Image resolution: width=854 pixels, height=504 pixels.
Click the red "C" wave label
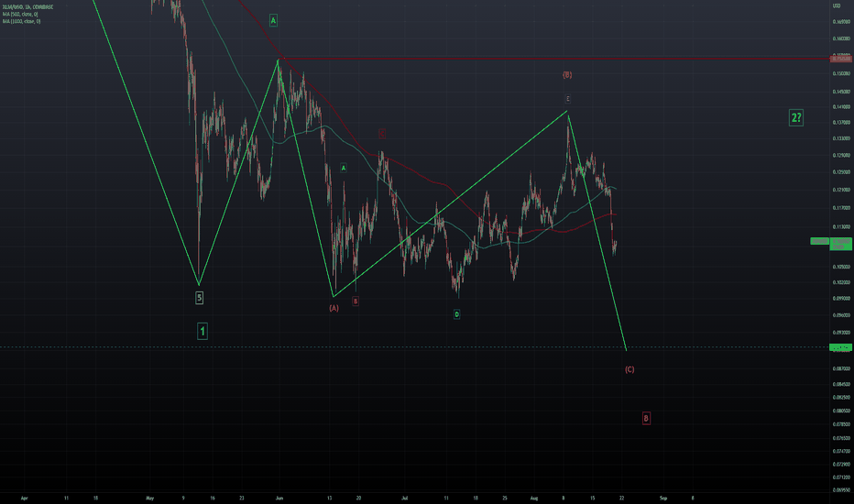pos(382,134)
